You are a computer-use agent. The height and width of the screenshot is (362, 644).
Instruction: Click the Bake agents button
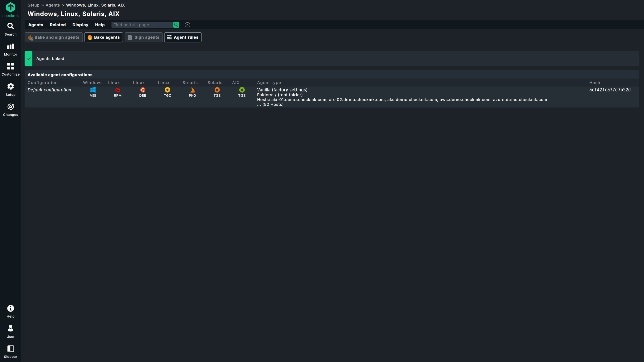click(104, 37)
